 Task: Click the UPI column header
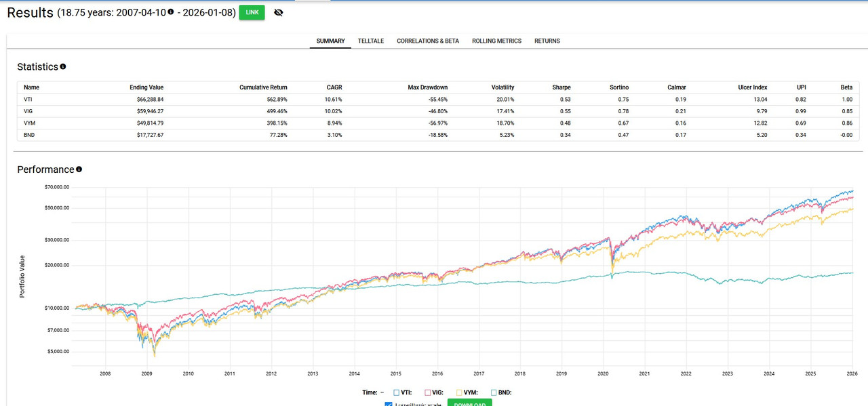click(802, 87)
